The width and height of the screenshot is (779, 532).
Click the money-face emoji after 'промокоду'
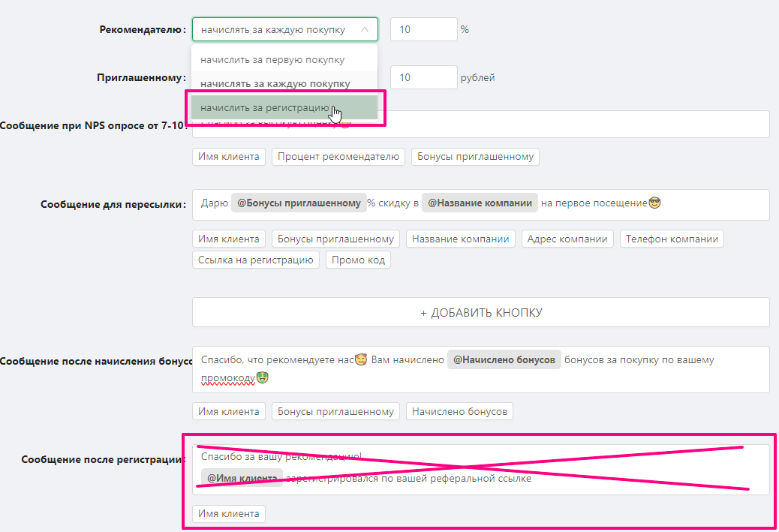[263, 377]
